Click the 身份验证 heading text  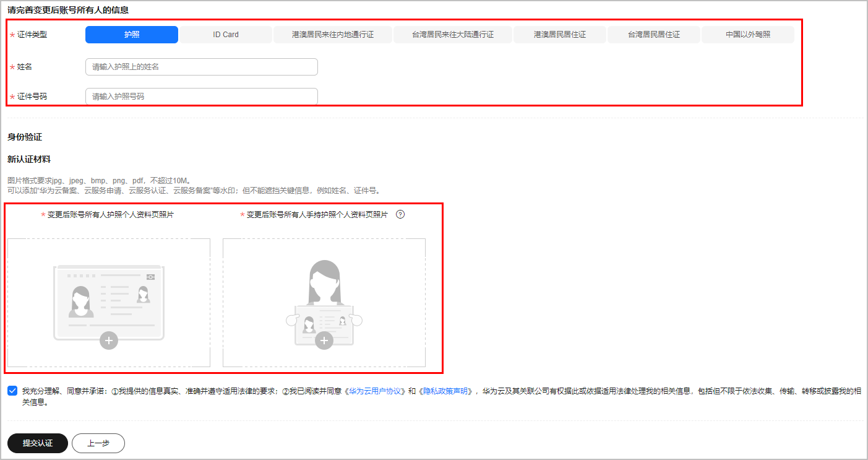click(25, 137)
